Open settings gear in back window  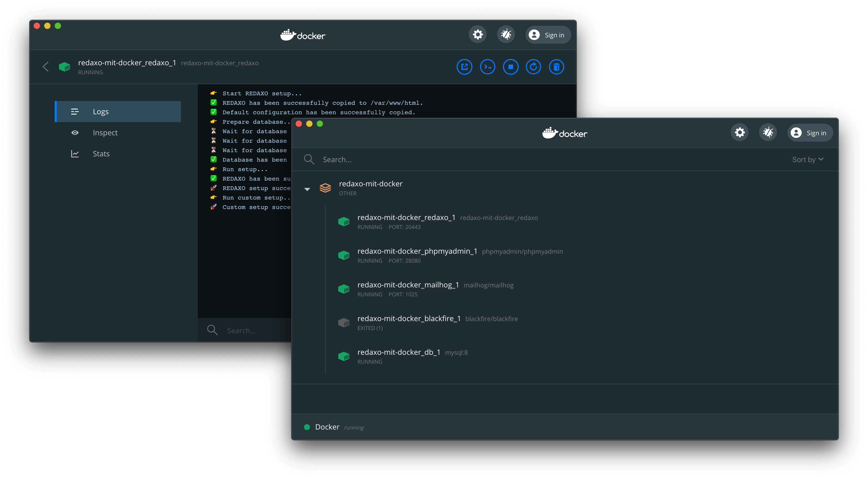(477, 35)
